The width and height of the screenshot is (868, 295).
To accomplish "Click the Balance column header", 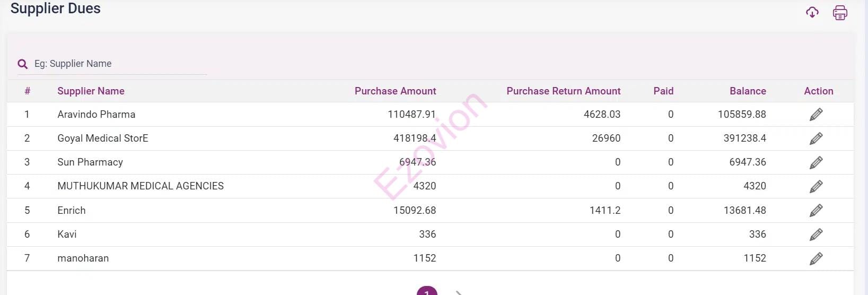I will point(747,91).
